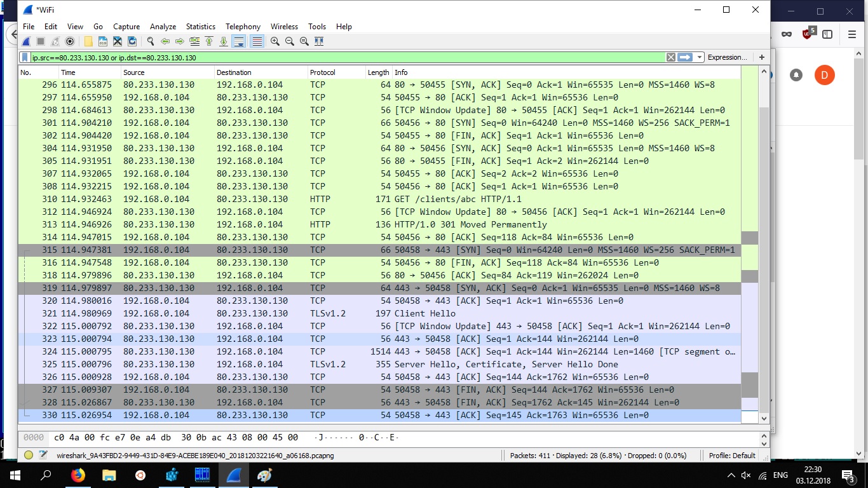Go to a specific packet number
Screen dimensions: 868x488
pos(194,41)
